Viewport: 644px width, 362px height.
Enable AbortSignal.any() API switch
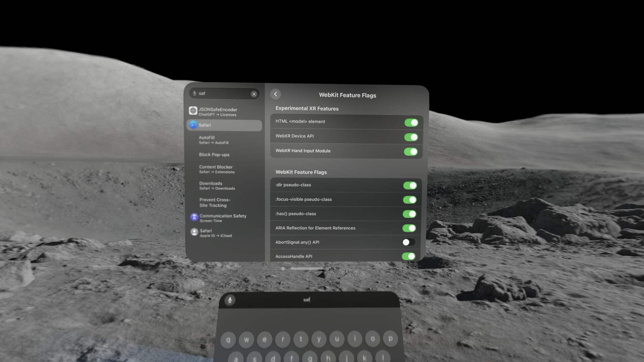(409, 242)
